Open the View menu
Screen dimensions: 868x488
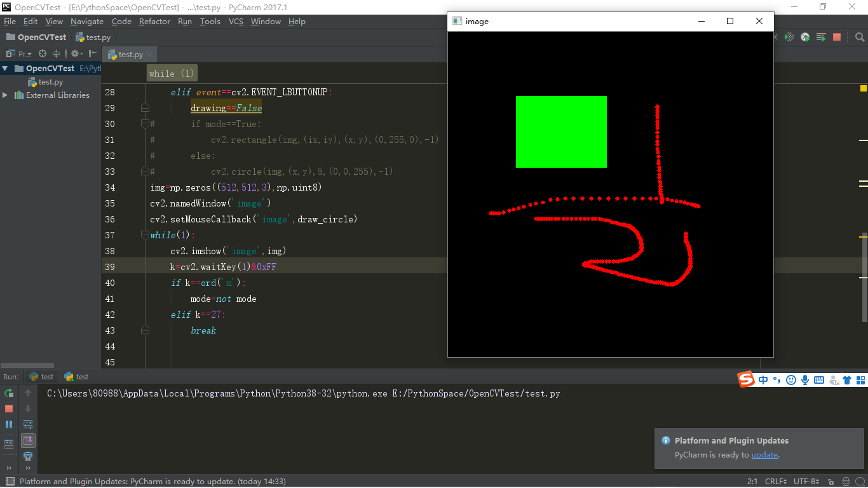[x=55, y=21]
